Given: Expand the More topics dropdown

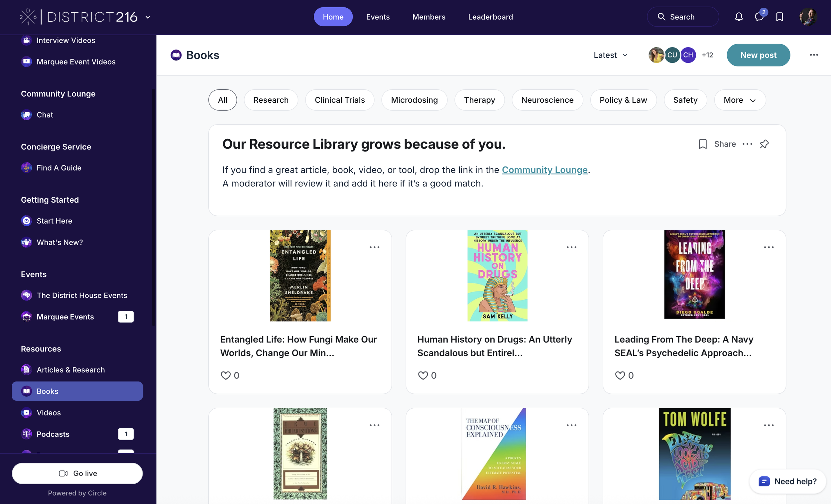Looking at the screenshot, I should click(740, 100).
